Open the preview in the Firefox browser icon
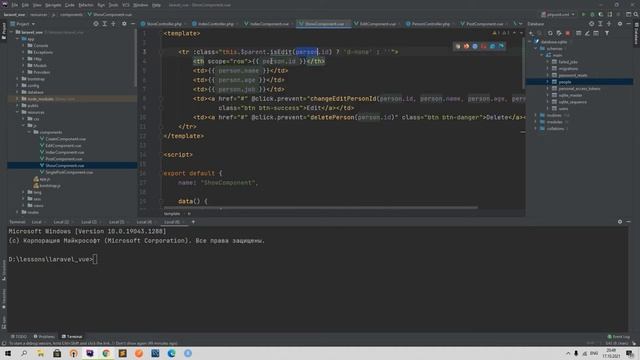640x360 pixels. (467, 46)
